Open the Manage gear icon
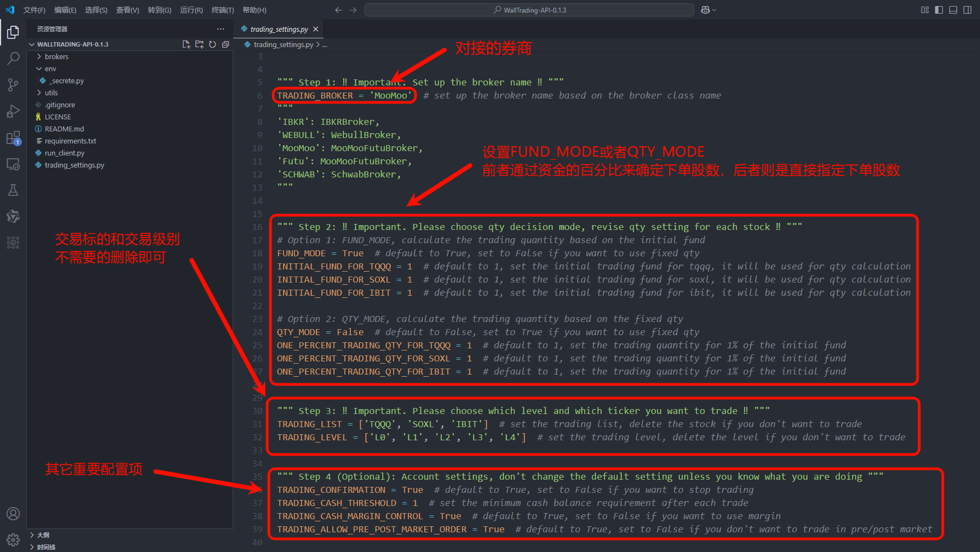Screen dimensions: 980x552 pyautogui.click(x=13, y=539)
